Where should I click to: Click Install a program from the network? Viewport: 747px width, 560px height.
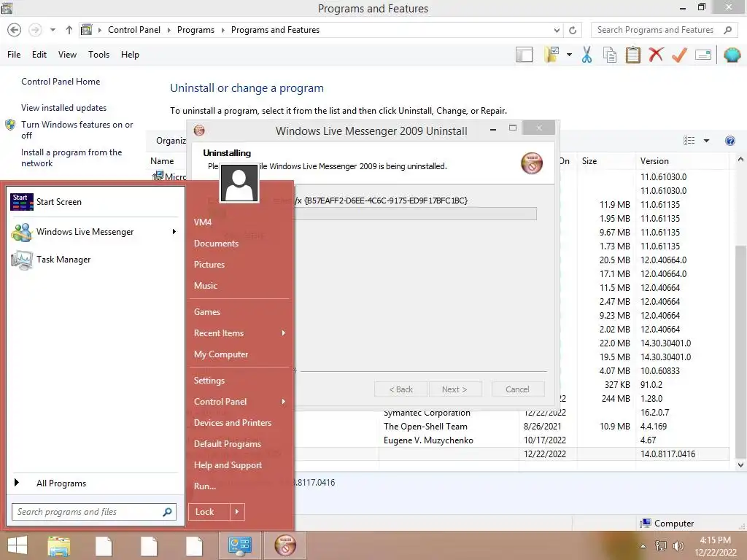(x=71, y=157)
